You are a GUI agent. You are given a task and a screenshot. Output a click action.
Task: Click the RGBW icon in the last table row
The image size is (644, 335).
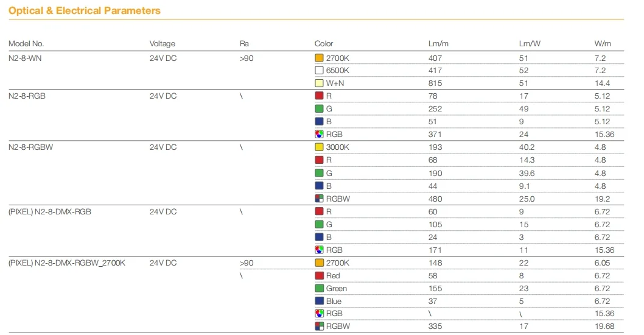pos(319,326)
